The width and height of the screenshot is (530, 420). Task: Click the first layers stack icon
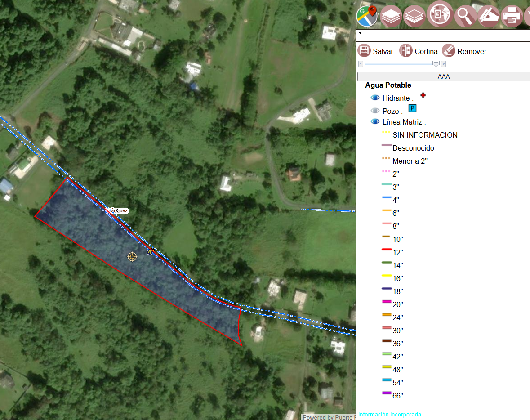click(390, 16)
